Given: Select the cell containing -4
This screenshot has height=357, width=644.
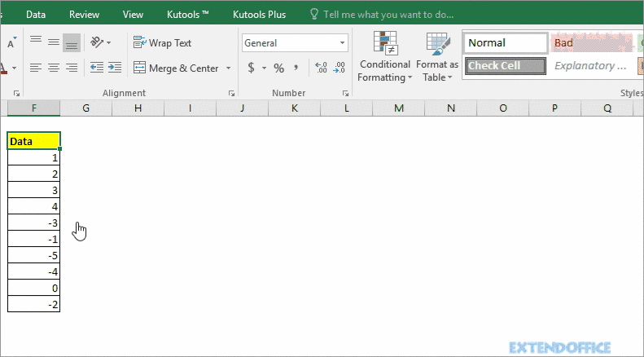Looking at the screenshot, I should tap(33, 271).
